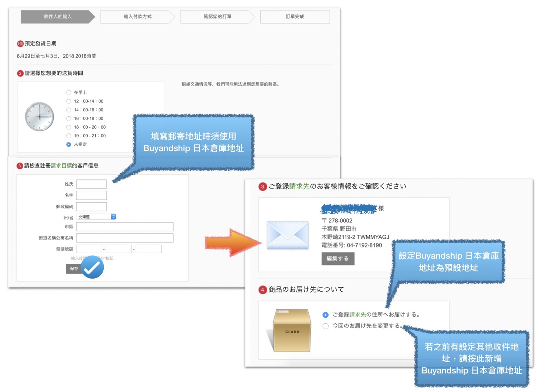Open the 州/省 dropdown showing 北海道

coord(96,217)
